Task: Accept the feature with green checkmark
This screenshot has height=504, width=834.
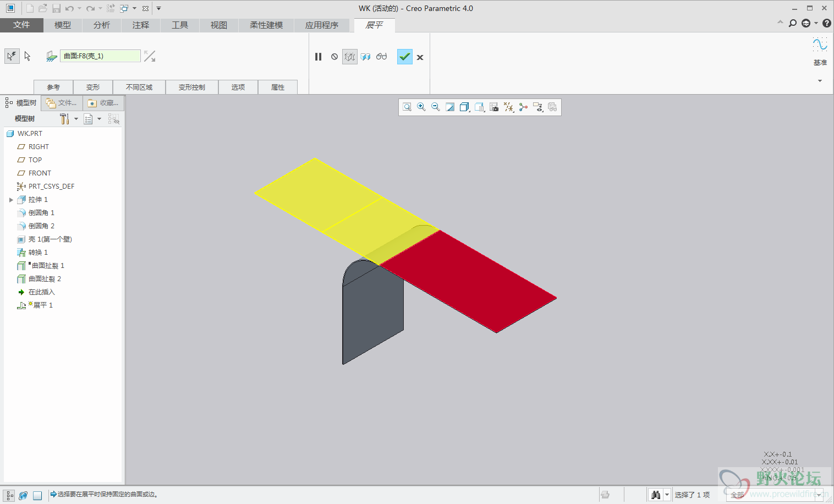Action: [x=405, y=57]
